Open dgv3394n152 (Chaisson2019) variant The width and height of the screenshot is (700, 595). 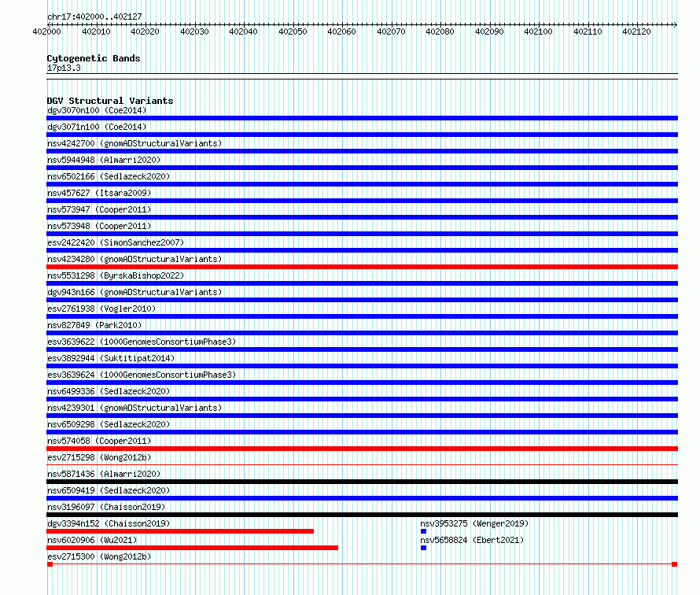pyautogui.click(x=109, y=523)
